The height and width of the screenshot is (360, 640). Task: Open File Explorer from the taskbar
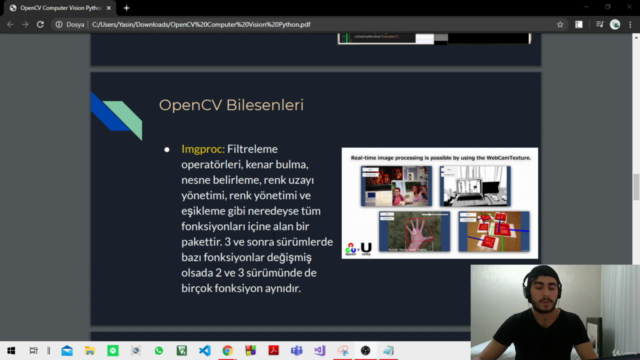(90, 351)
